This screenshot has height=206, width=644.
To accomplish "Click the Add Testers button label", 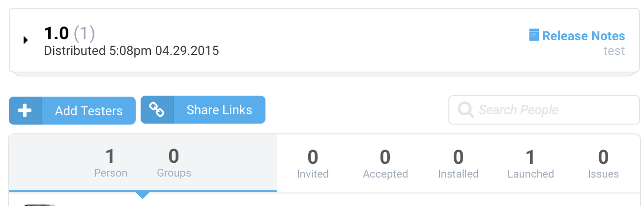I will tap(89, 111).
